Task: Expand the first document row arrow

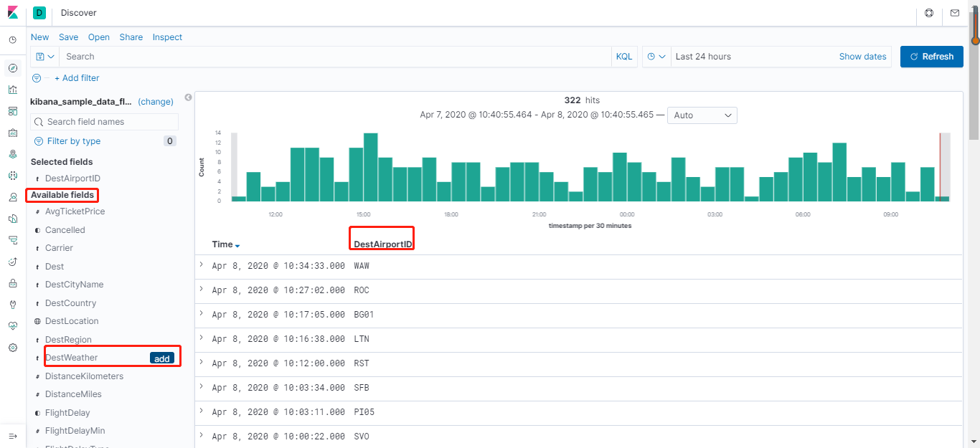Action: 201,265
